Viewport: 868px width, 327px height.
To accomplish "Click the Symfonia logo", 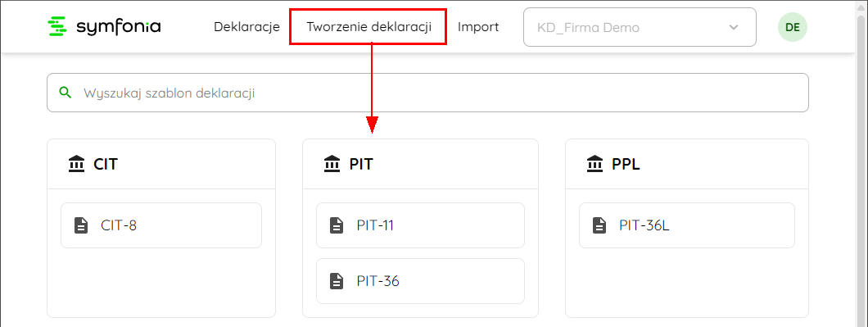I will pos(104,26).
